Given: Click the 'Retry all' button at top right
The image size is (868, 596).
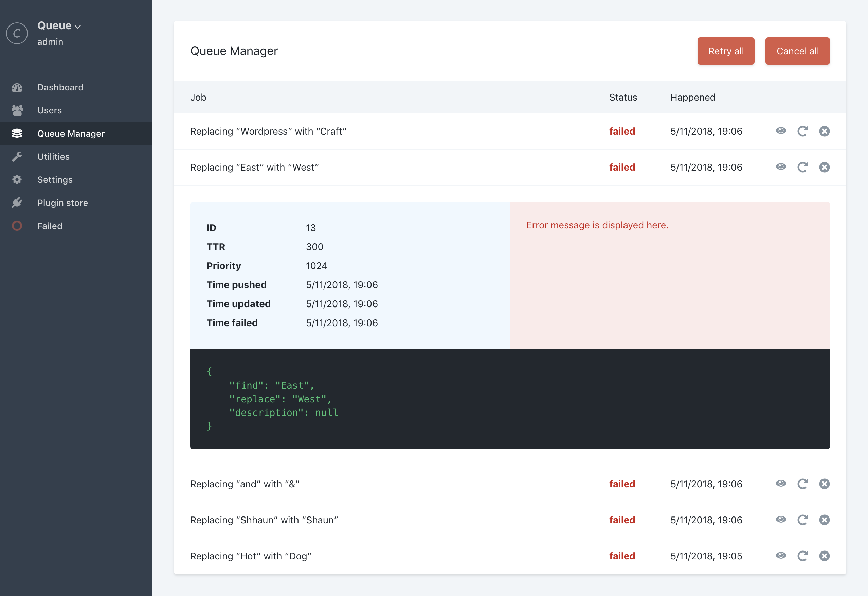Looking at the screenshot, I should coord(726,51).
